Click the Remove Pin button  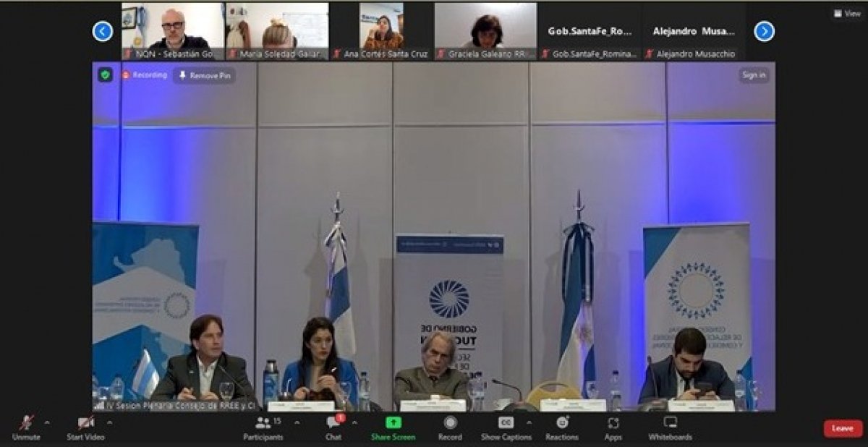click(204, 75)
